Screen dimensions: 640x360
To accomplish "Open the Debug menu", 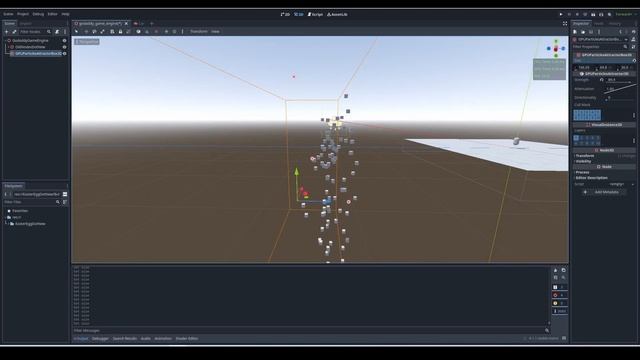I will (38, 14).
